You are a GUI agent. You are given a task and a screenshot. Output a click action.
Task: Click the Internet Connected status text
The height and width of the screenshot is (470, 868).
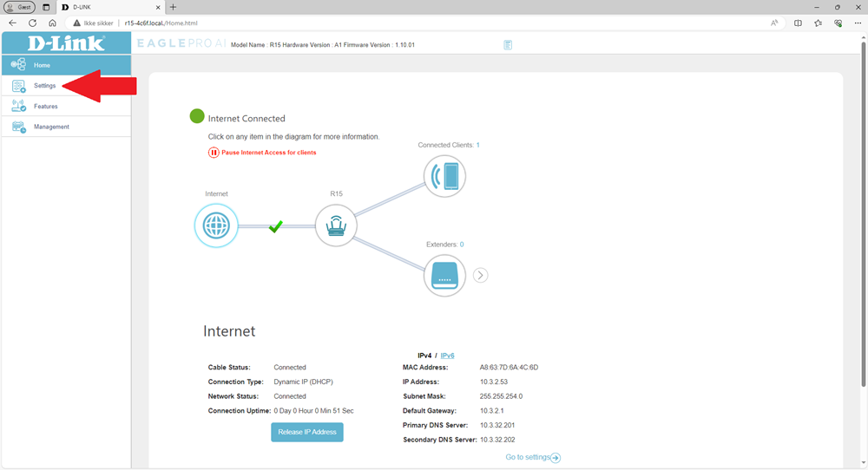point(247,118)
